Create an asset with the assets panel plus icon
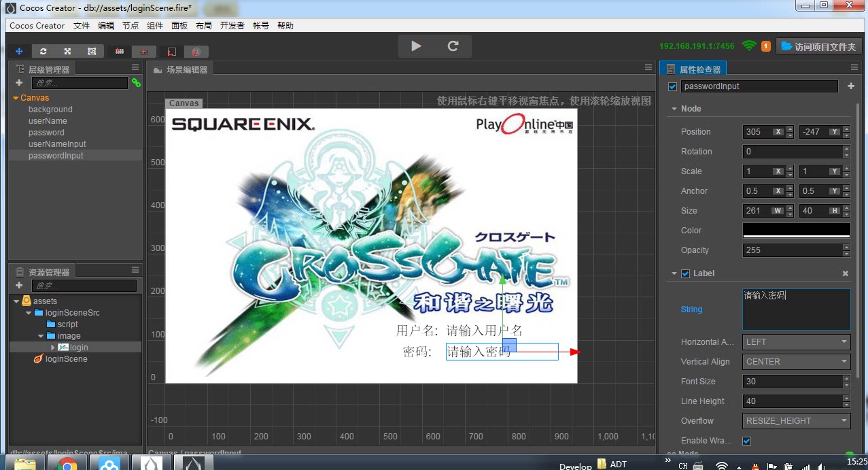The image size is (868, 470). pos(19,286)
